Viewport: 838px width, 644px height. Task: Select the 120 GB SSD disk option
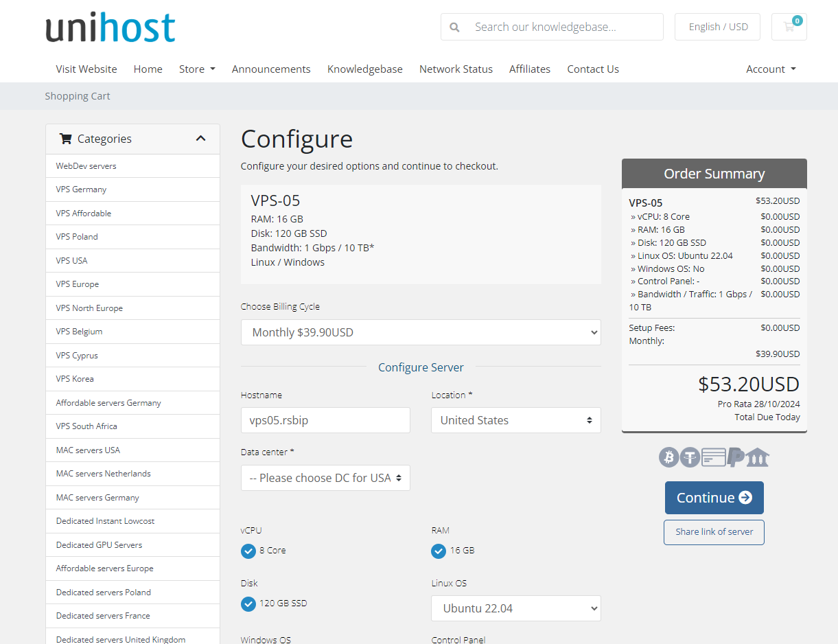click(x=248, y=603)
